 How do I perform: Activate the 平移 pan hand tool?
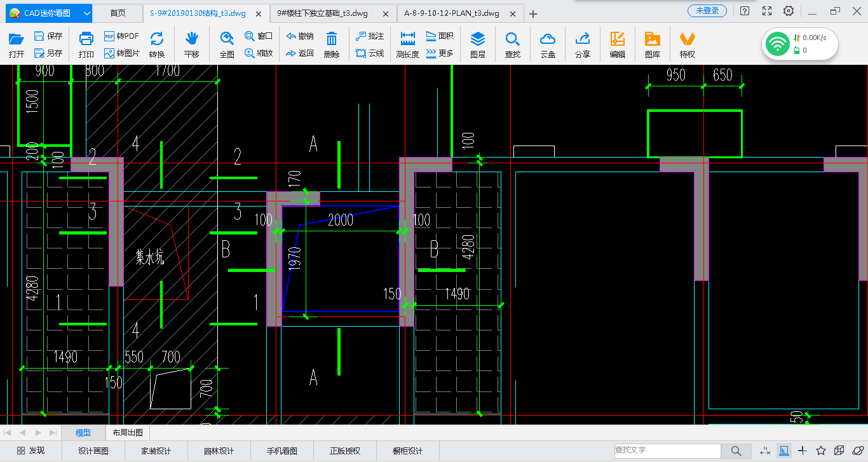click(x=191, y=45)
